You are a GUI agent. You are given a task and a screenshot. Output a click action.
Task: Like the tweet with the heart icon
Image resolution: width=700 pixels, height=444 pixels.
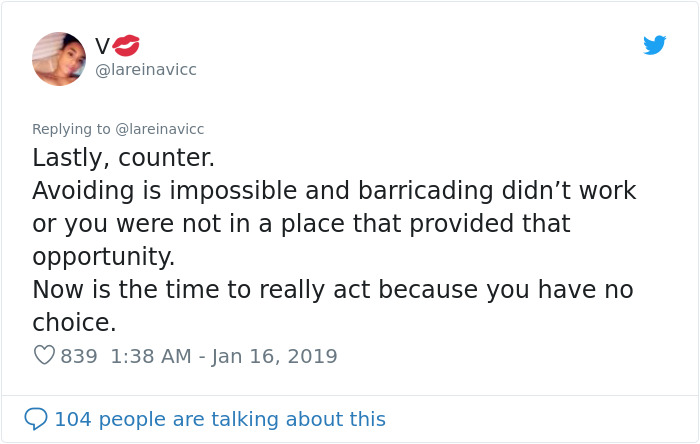tap(44, 356)
